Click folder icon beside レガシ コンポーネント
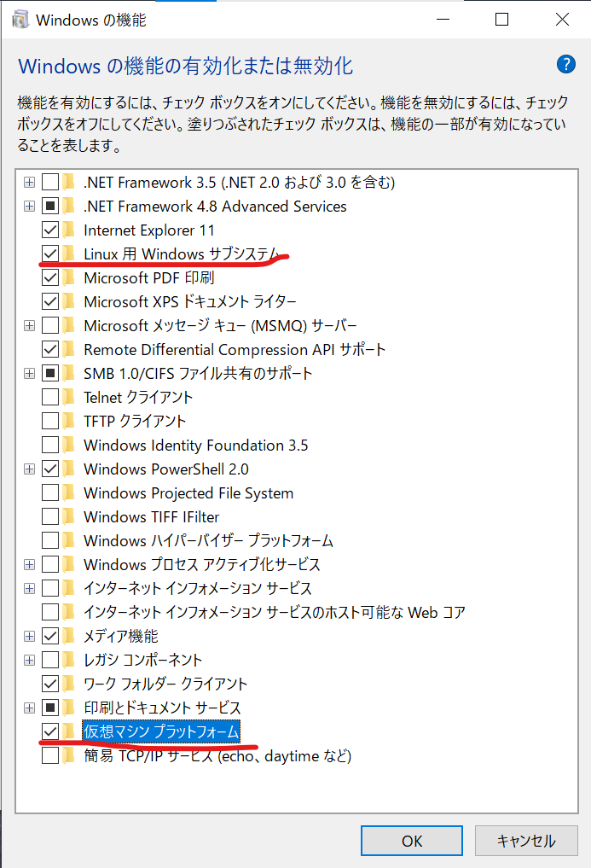Image resolution: width=591 pixels, height=868 pixels. (68, 660)
